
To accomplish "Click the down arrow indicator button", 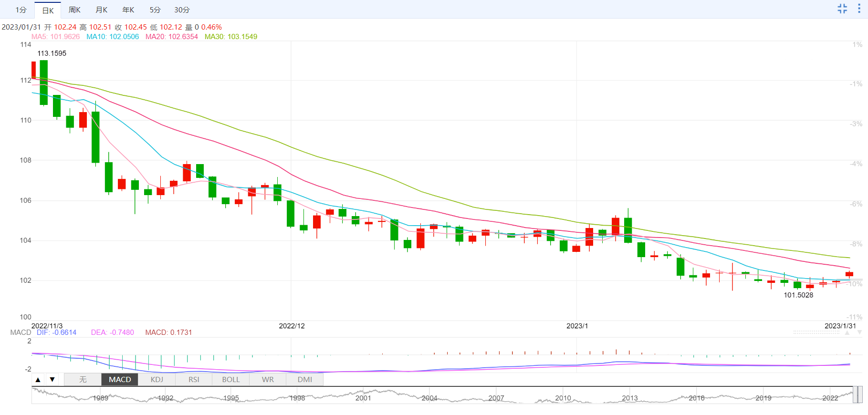I will 52,380.
